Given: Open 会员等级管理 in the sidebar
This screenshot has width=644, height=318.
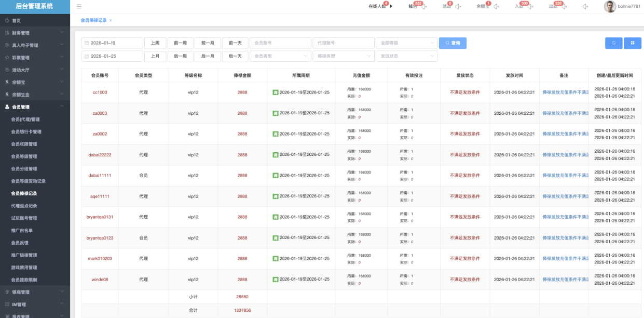Looking at the screenshot, I should click(x=24, y=156).
